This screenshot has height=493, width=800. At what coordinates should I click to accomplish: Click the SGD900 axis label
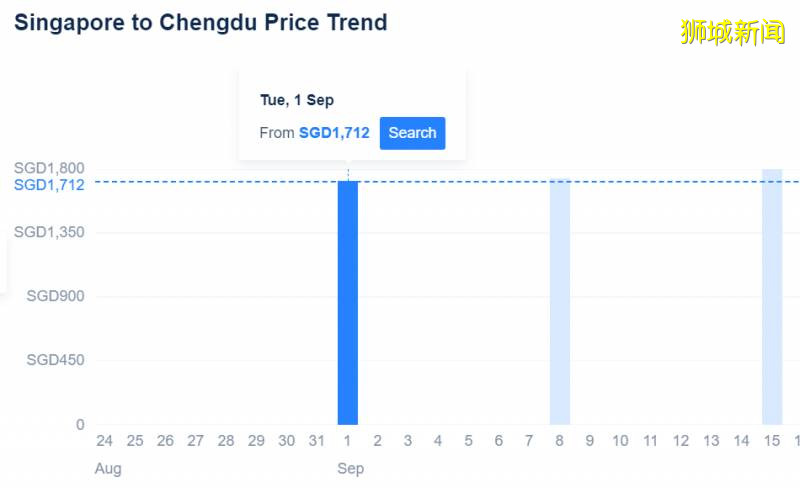click(x=55, y=296)
